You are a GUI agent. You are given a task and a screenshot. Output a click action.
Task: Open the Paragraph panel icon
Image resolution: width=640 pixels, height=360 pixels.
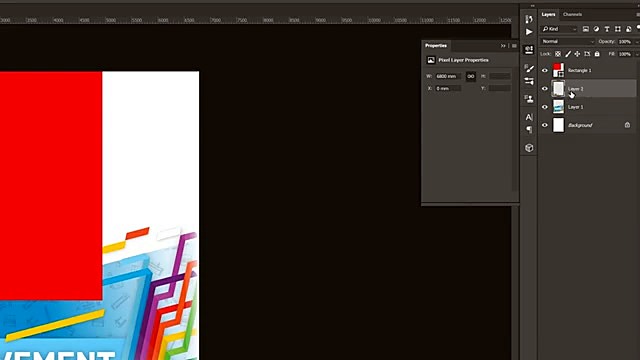[529, 129]
